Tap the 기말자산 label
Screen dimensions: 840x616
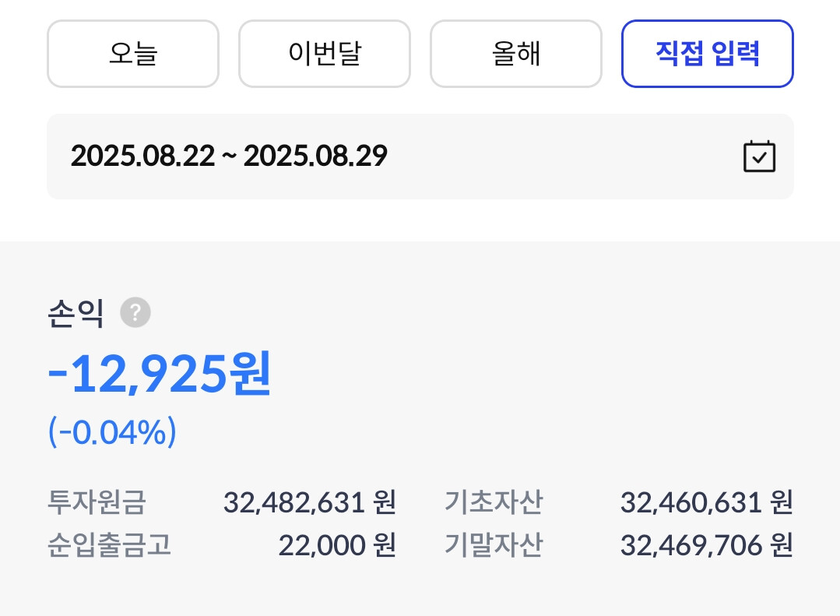point(493,546)
